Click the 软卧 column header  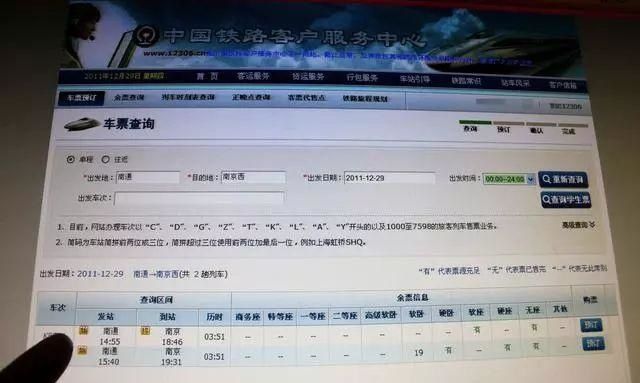coord(417,314)
